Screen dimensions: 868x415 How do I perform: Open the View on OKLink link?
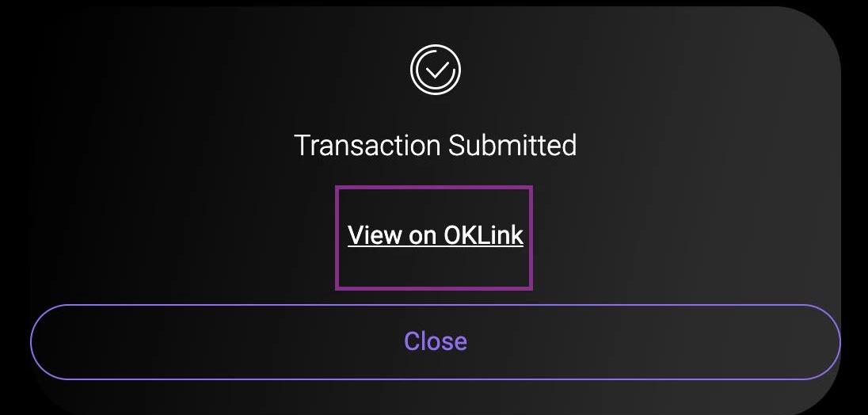435,235
